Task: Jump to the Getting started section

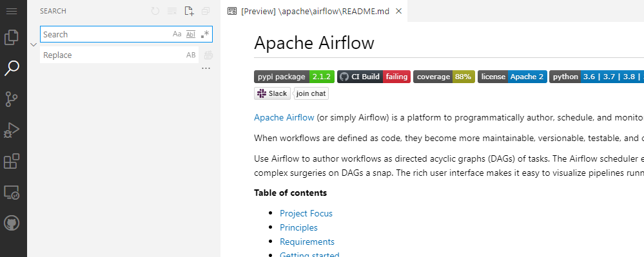Action: 309,254
